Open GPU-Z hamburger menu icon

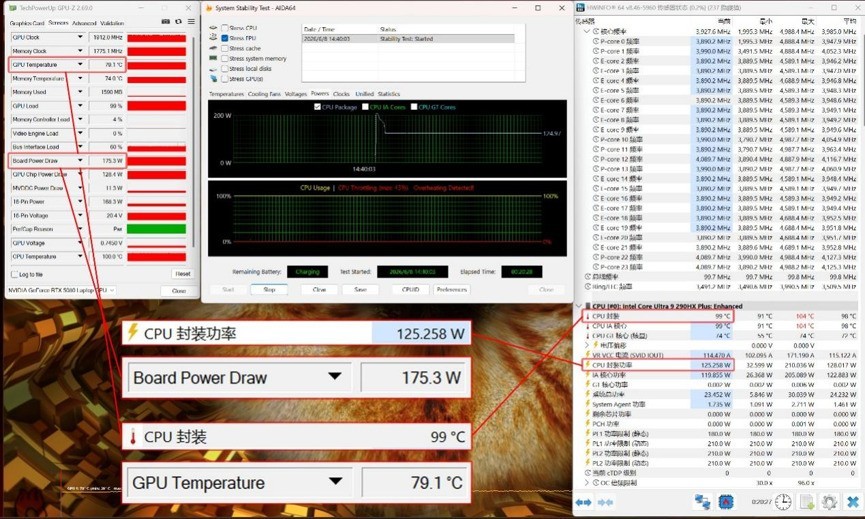191,22
